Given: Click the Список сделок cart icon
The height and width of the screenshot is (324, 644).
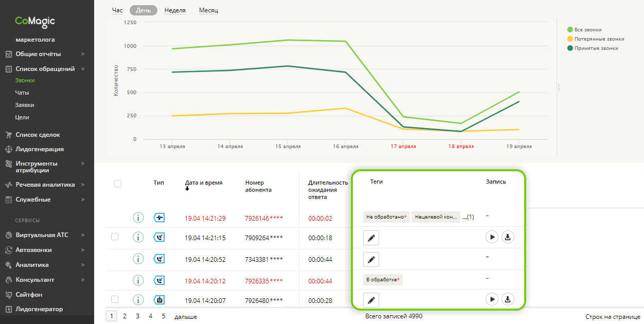Looking at the screenshot, I should (8, 135).
